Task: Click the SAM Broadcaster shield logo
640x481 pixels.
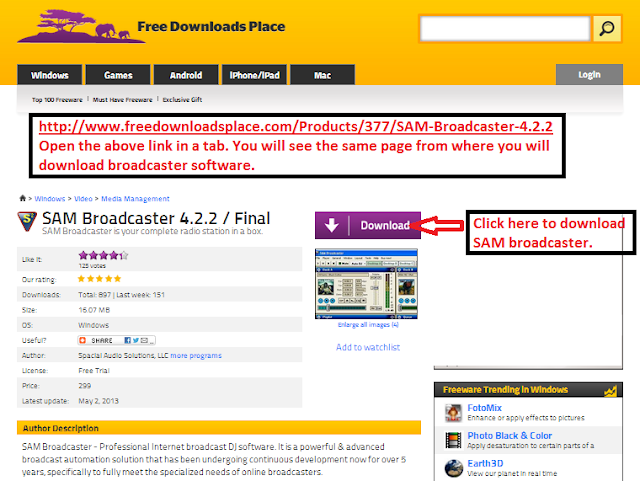Action: coord(27,221)
